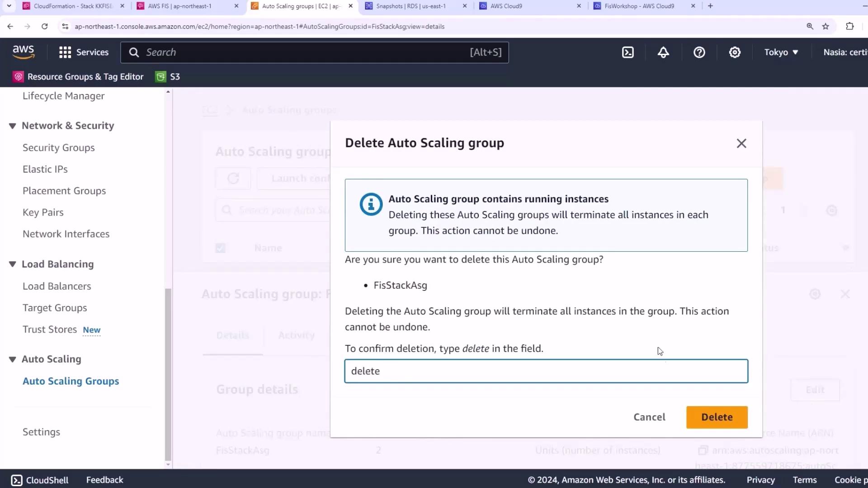Close the Delete Auto Scaling group dialog
The width and height of the screenshot is (868, 488).
coord(741,144)
